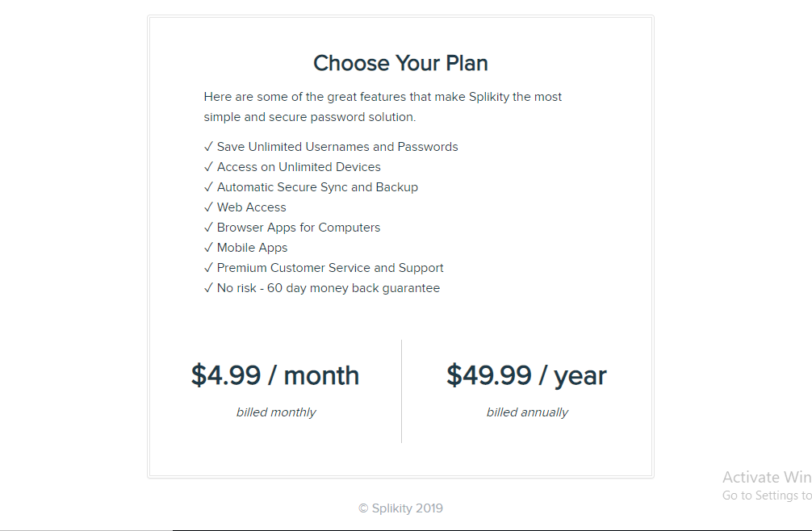The width and height of the screenshot is (812, 531).
Task: Click the Save Unlimited Usernames and Passwords text
Action: coord(337,147)
